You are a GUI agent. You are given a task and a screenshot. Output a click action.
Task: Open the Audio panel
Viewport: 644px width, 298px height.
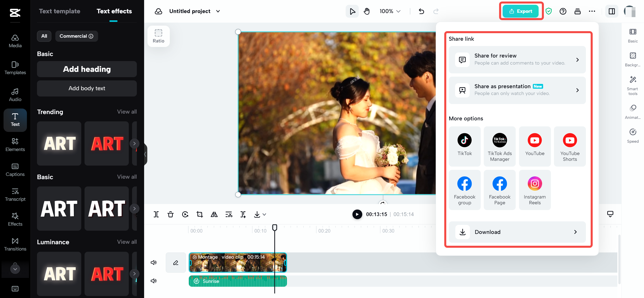click(x=14, y=93)
